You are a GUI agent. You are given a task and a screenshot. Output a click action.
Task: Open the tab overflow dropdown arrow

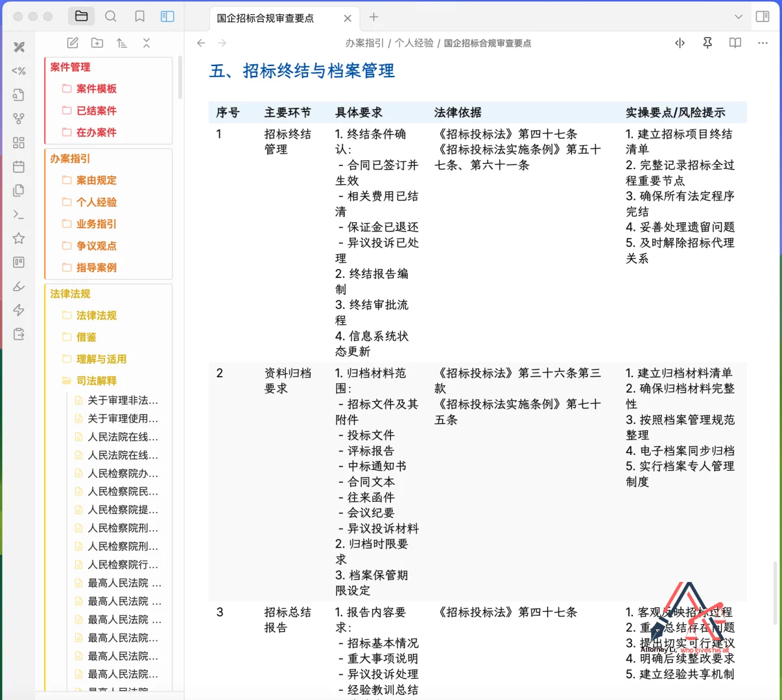[x=739, y=17]
